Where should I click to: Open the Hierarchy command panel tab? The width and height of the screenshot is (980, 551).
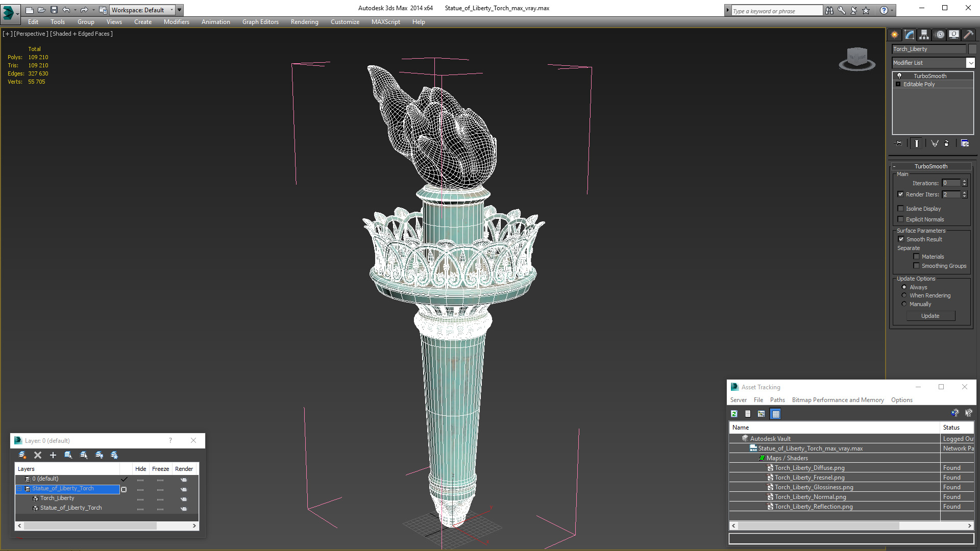(x=924, y=35)
